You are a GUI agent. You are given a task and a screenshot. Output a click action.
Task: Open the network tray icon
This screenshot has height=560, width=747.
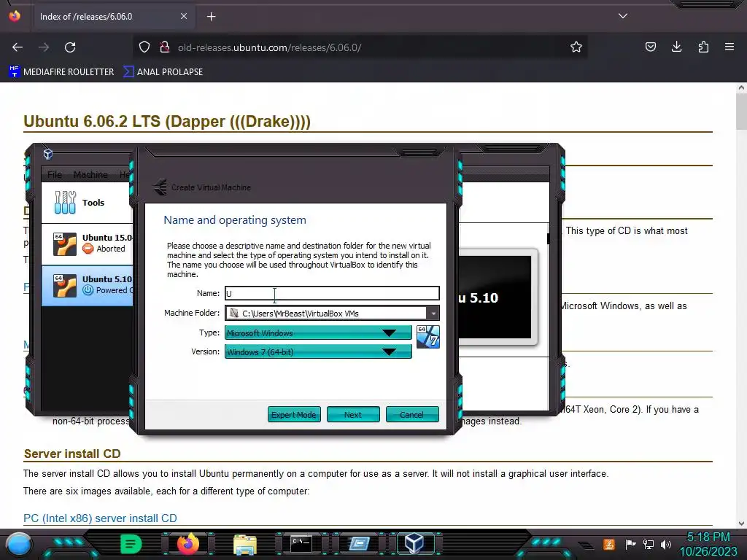coord(649,544)
